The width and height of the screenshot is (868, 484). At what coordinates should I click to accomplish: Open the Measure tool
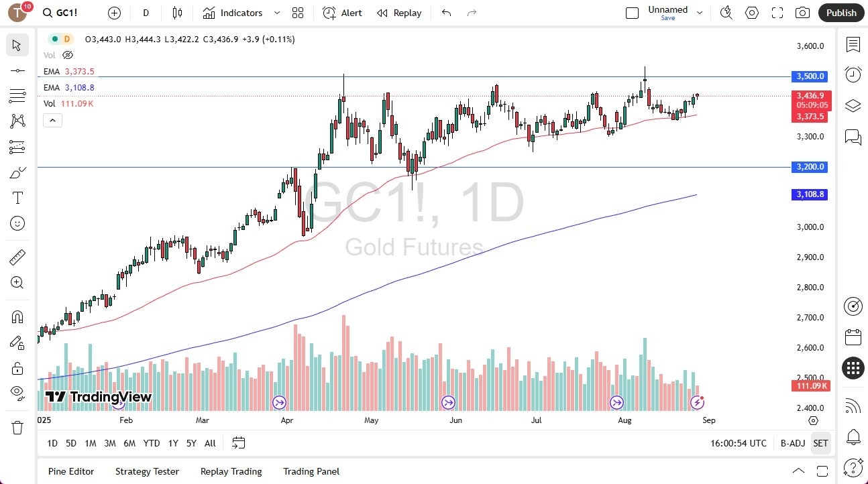point(17,256)
